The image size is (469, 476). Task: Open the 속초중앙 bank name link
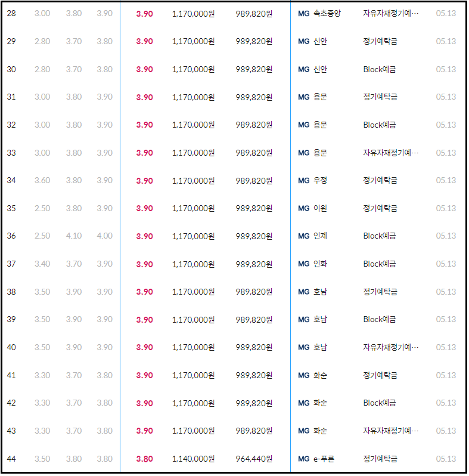pos(327,13)
